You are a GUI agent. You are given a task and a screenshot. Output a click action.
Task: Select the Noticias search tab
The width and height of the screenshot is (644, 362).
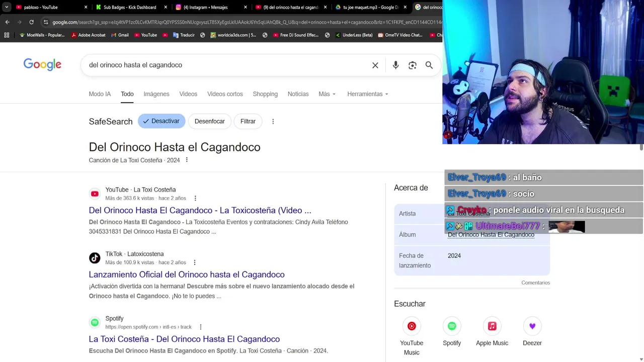298,94
